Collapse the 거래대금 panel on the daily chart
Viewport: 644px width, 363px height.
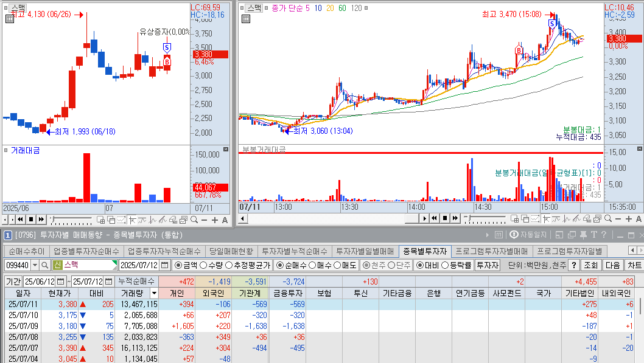(225, 150)
